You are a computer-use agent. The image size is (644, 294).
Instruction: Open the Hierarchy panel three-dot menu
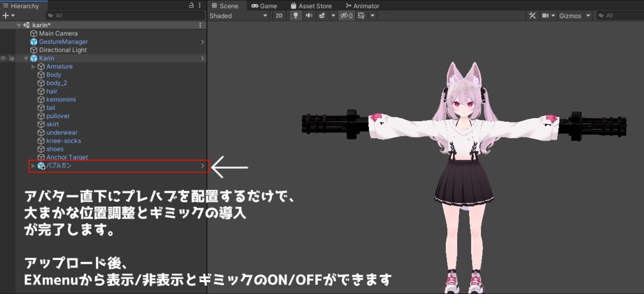pyautogui.click(x=200, y=5)
